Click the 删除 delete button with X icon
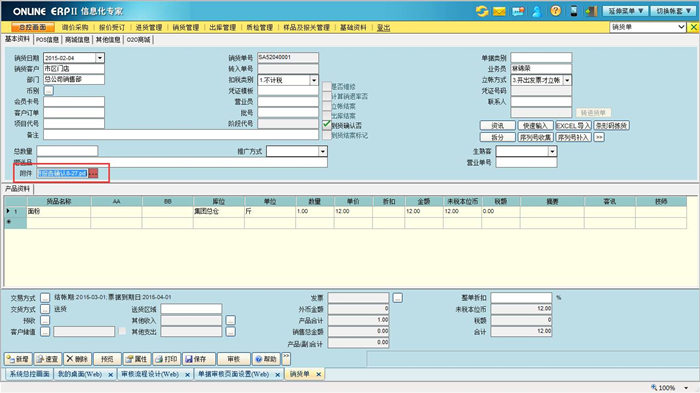700x393 pixels. [x=77, y=359]
